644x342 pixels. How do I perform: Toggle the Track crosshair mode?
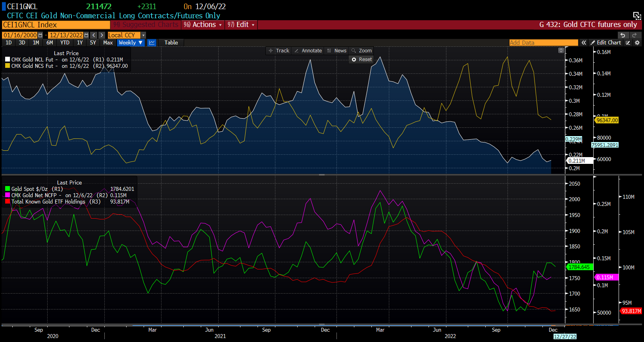click(279, 51)
